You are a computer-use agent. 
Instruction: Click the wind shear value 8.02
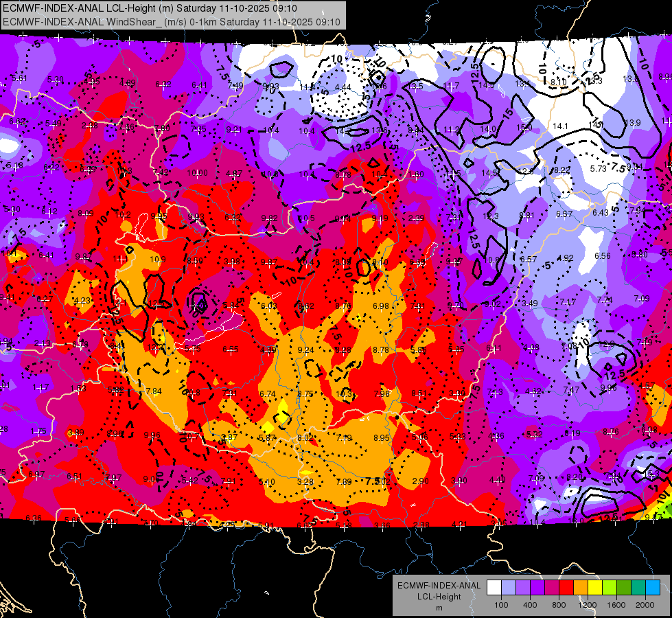point(305,438)
